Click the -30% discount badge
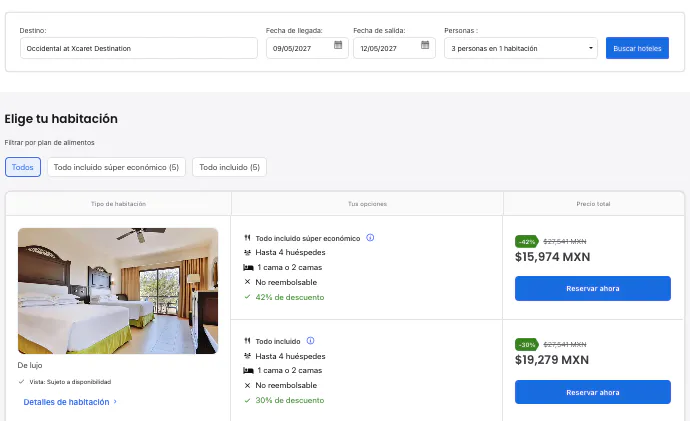This screenshot has height=421, width=690. 527,344
